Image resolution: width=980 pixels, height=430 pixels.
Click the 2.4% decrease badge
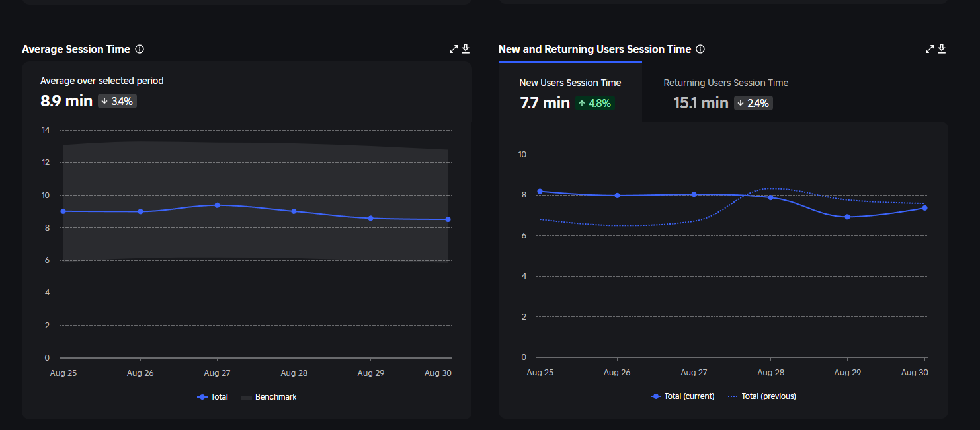pos(753,103)
